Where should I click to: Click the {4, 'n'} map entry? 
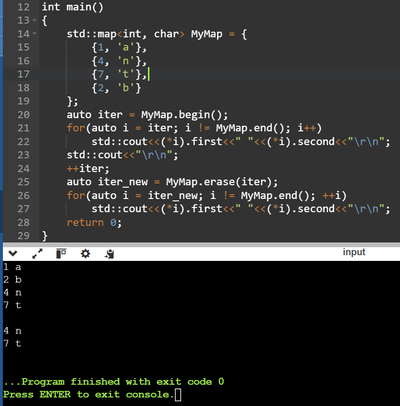(119, 61)
